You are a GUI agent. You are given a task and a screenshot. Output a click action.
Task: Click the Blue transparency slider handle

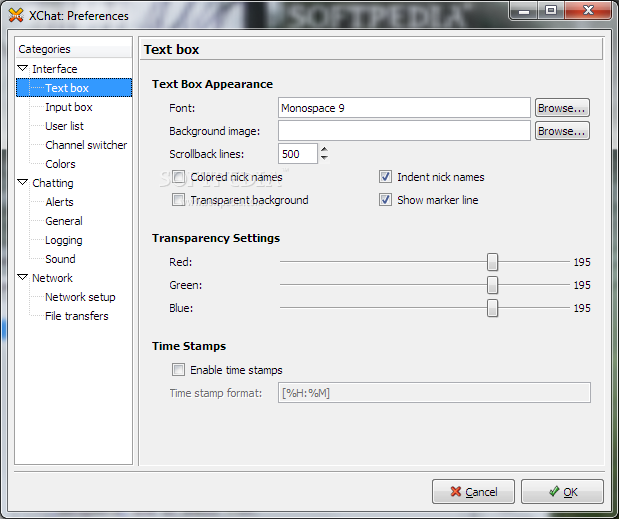492,308
